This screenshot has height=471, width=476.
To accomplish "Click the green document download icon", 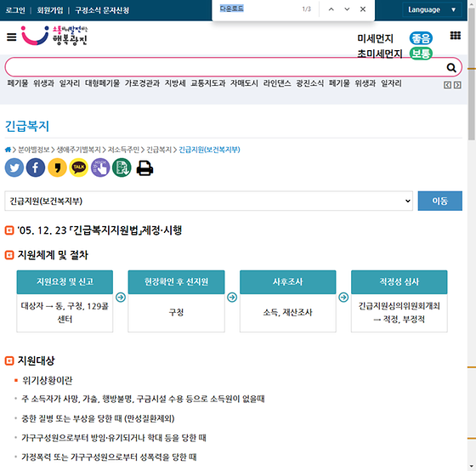I will point(122,167).
